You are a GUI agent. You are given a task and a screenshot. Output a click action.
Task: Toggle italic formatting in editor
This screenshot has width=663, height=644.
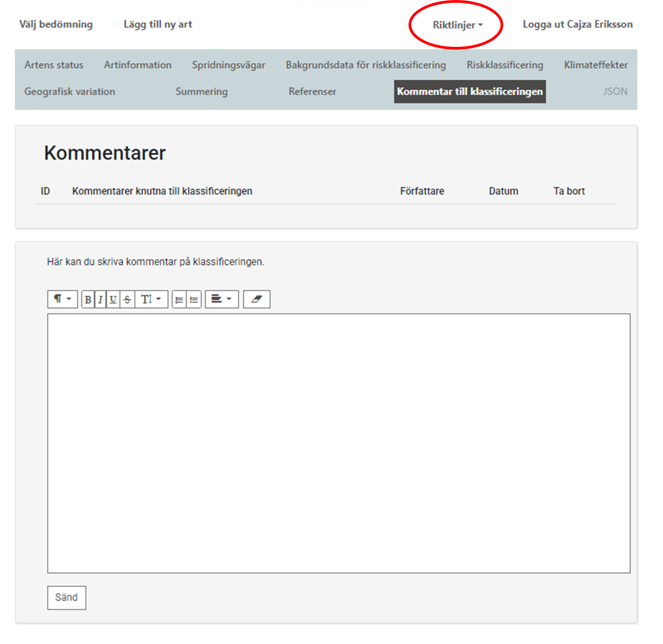[x=101, y=299]
